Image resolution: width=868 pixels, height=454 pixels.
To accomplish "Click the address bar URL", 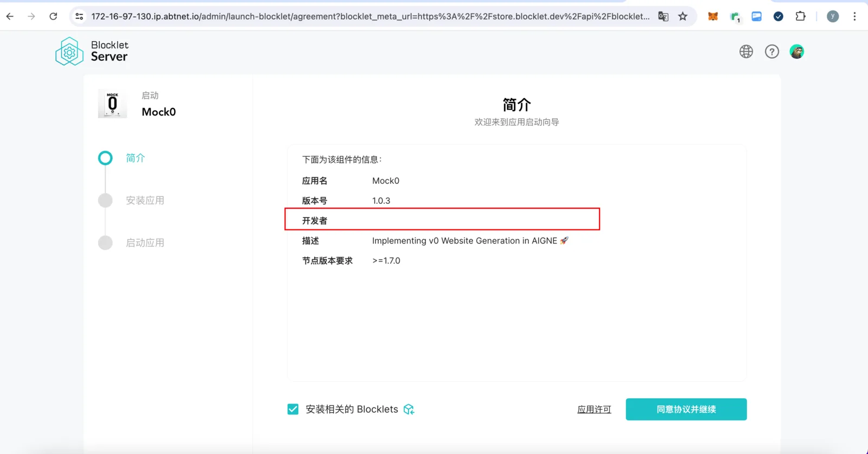I will point(370,16).
